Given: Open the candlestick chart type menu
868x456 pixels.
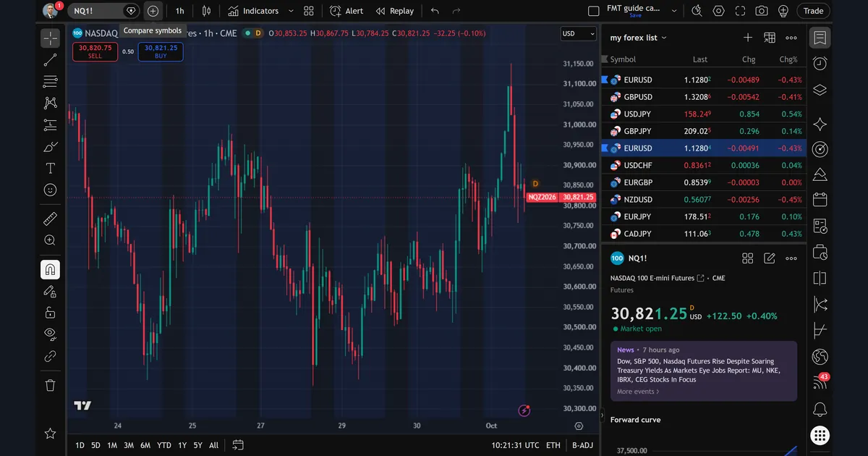Looking at the screenshot, I should (x=207, y=11).
